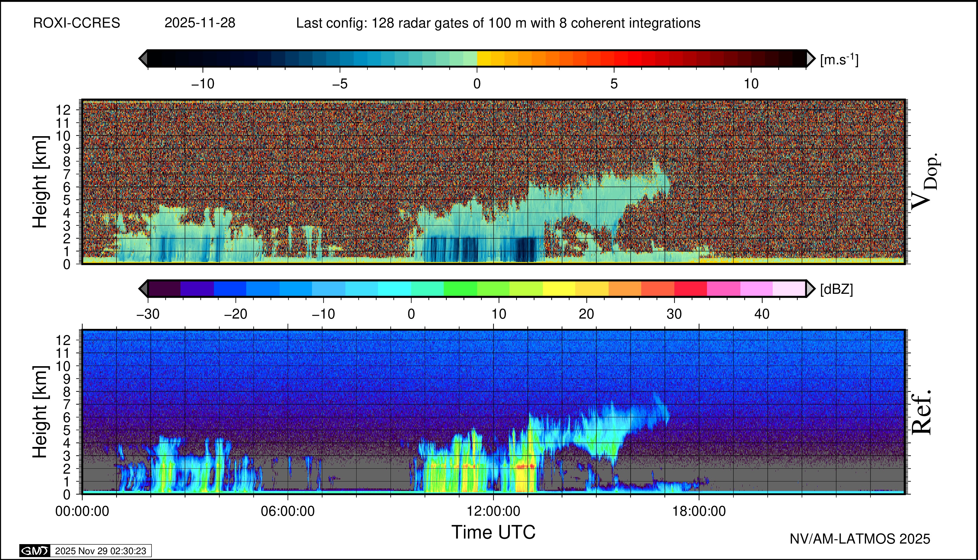Click the 06:00:00 time axis label
The height and width of the screenshot is (560, 978).
(x=288, y=512)
